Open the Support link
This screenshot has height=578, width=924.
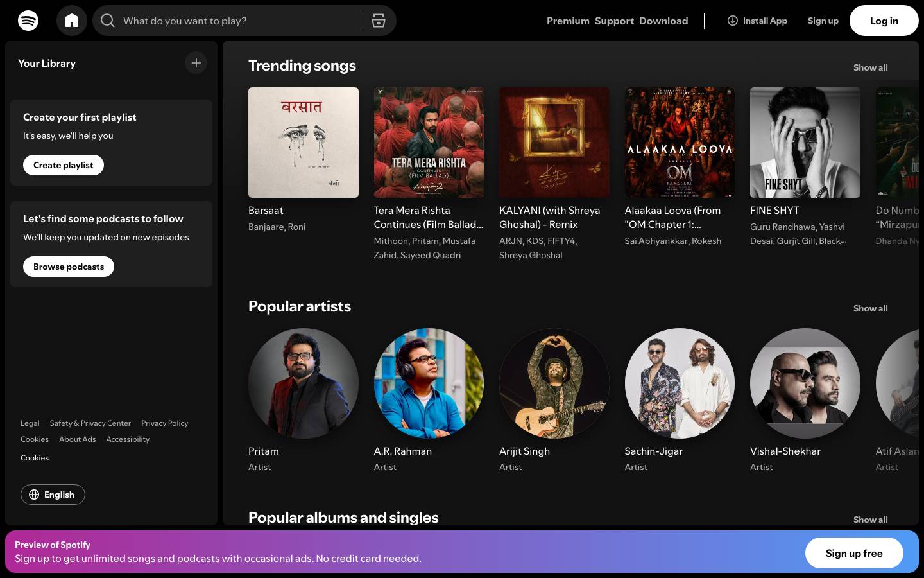(x=614, y=21)
